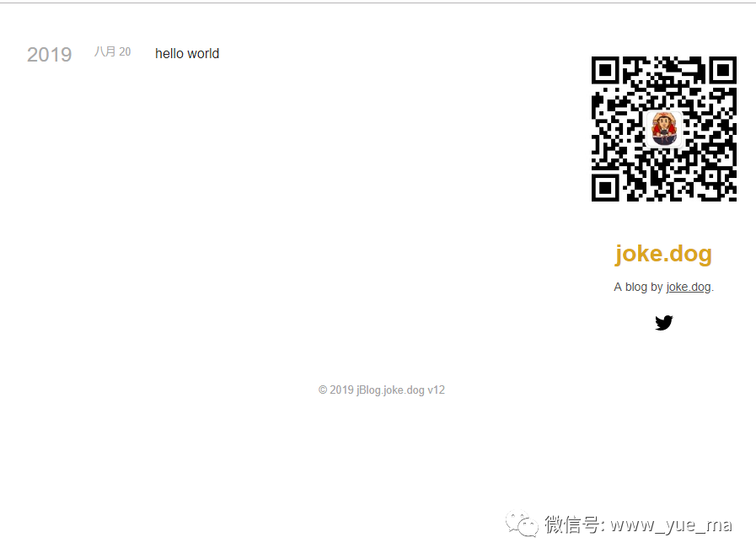
Task: Click the Twitter bird icon
Action: [x=664, y=323]
